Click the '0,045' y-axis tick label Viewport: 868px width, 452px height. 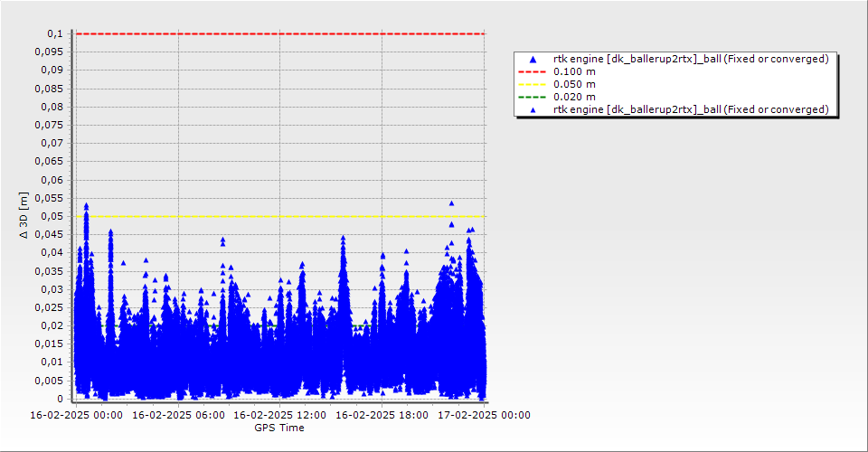(x=49, y=234)
